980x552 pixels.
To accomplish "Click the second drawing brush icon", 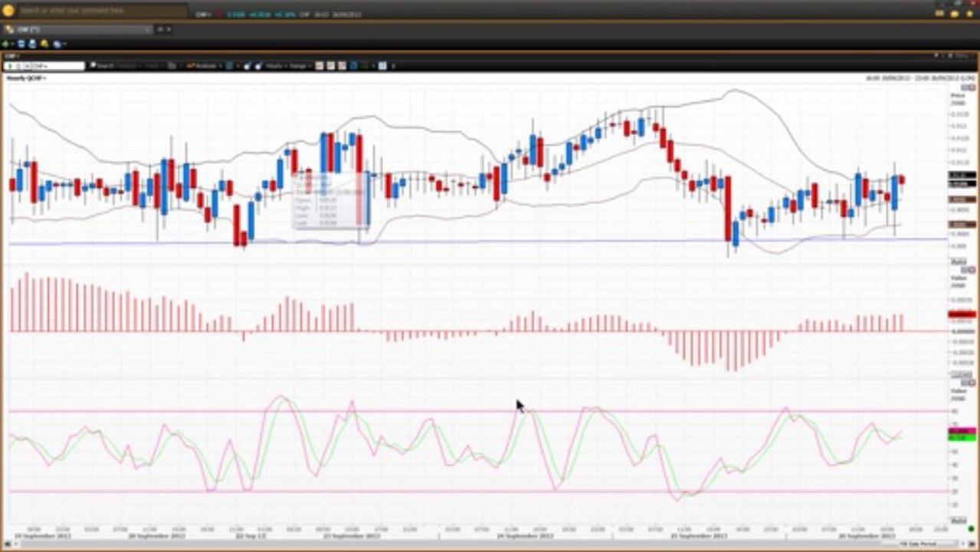I will (258, 66).
